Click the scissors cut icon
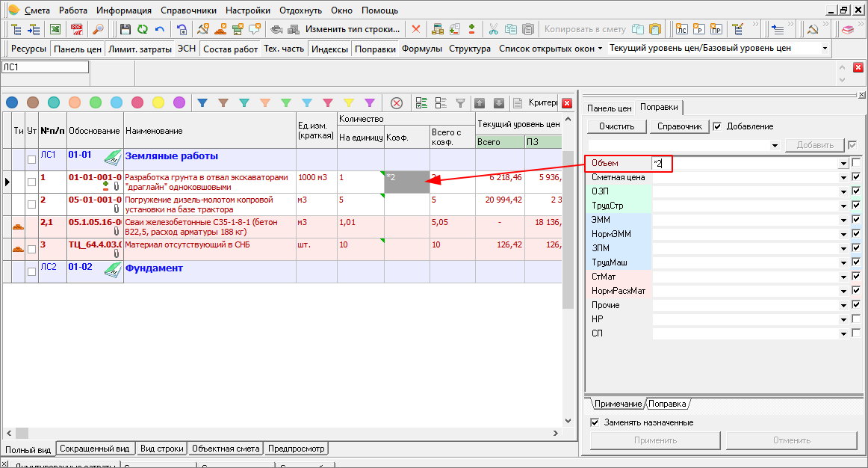868x468 pixels. coord(493,29)
